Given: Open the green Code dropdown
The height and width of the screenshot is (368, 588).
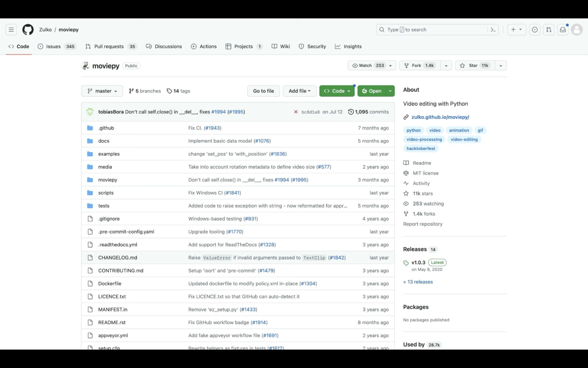Looking at the screenshot, I should (336, 91).
